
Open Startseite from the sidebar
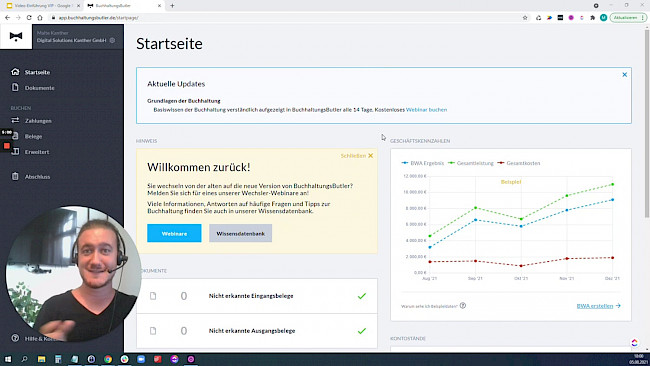tap(37, 72)
